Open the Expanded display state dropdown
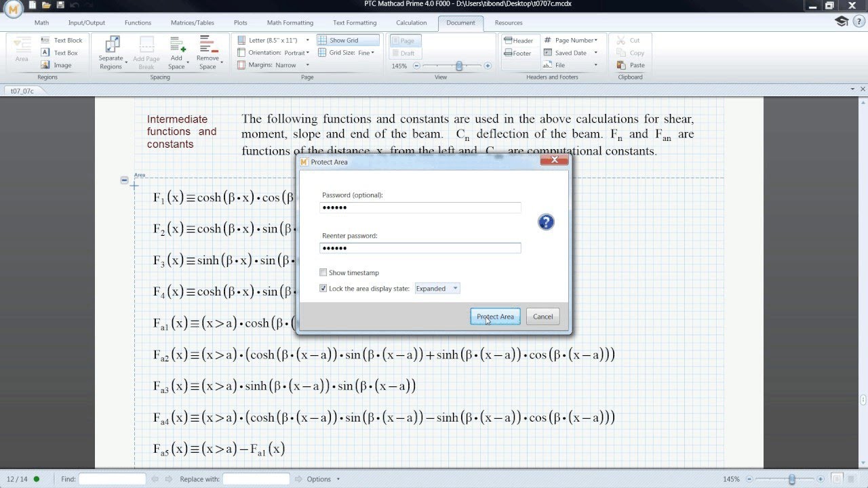The height and width of the screenshot is (488, 868). tap(437, 288)
